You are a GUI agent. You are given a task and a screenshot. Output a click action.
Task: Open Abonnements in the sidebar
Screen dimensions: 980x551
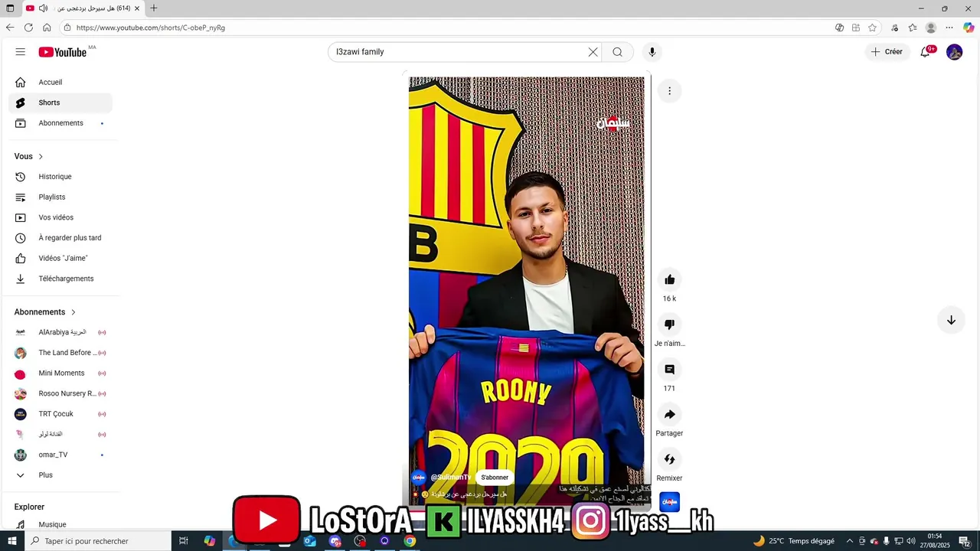[x=60, y=123]
